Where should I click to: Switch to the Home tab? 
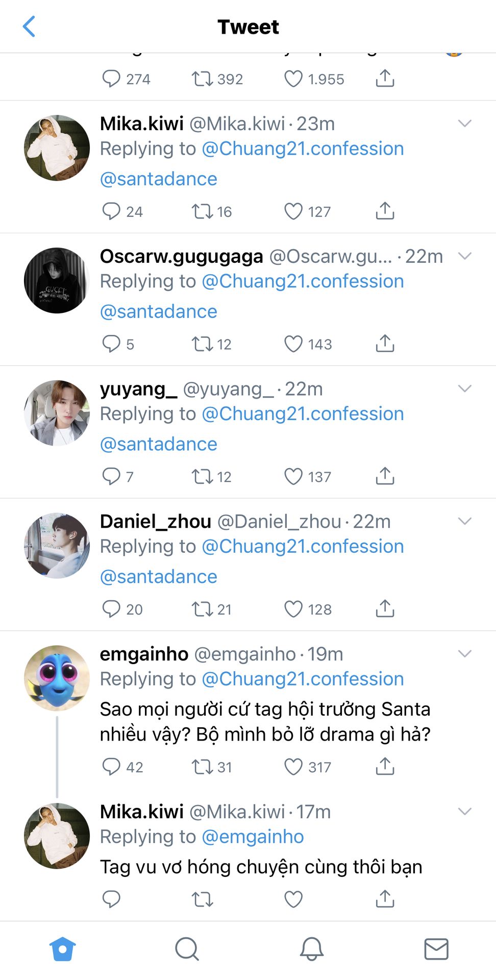[x=63, y=949]
